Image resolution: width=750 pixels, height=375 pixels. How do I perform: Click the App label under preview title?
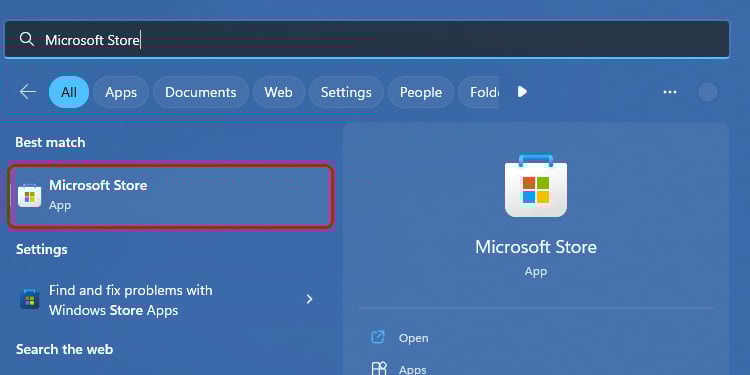click(x=536, y=271)
